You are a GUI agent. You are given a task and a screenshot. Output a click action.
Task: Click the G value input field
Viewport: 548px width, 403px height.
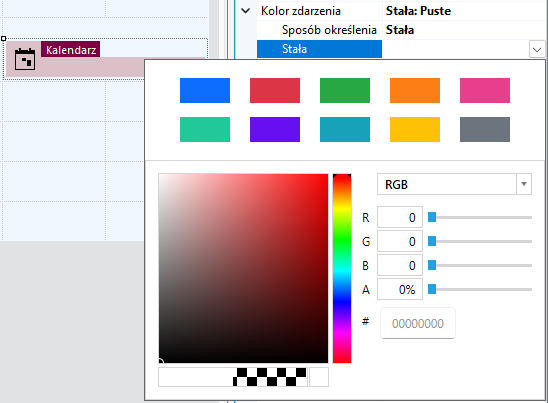tap(400, 242)
